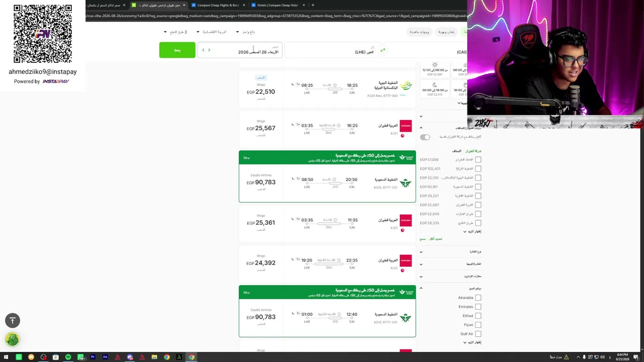Collapse the booking sites filter section
Image resolution: width=644 pixels, height=362 pixels.
[421, 289]
